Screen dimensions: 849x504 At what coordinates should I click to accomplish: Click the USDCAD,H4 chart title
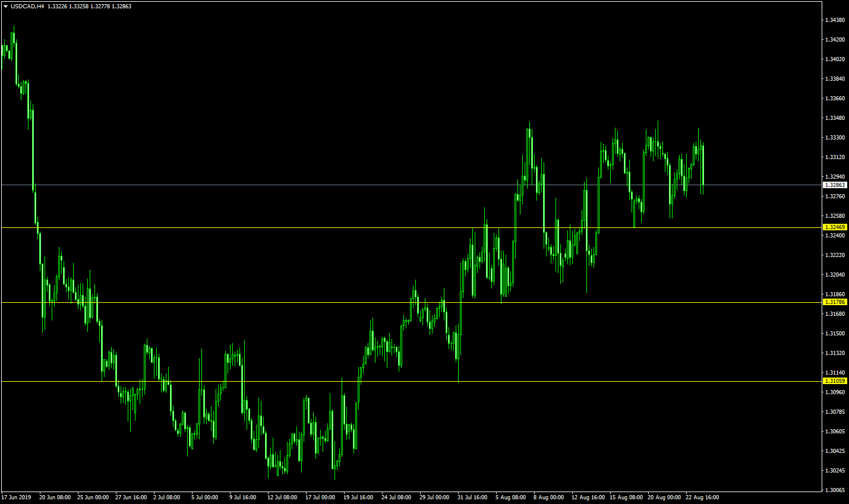click(27, 7)
